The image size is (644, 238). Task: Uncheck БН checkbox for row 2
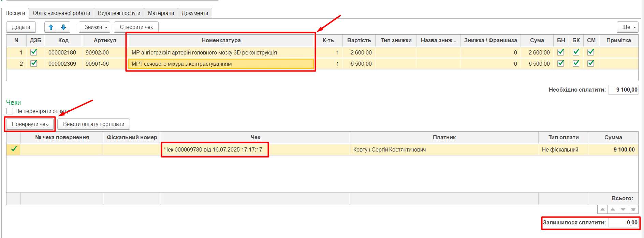pyautogui.click(x=560, y=63)
